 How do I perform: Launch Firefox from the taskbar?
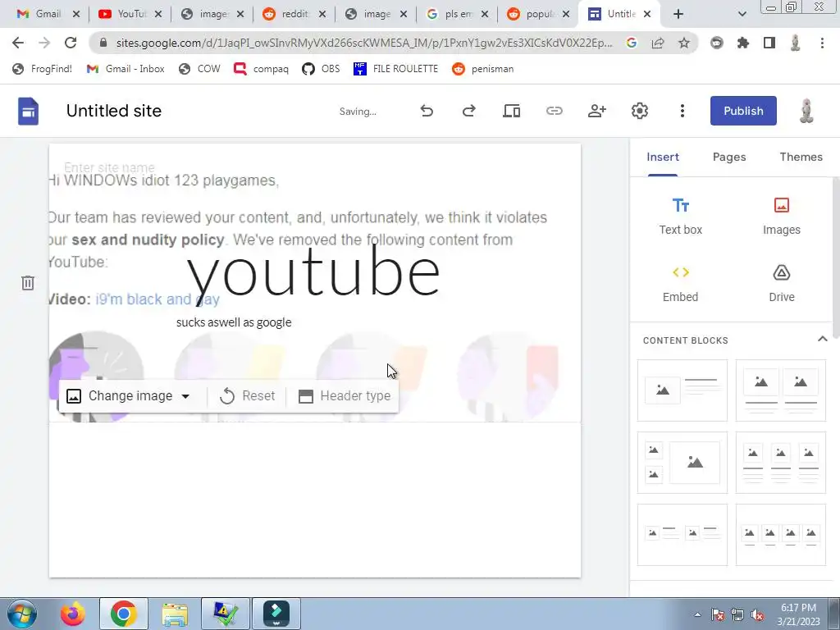click(x=73, y=614)
